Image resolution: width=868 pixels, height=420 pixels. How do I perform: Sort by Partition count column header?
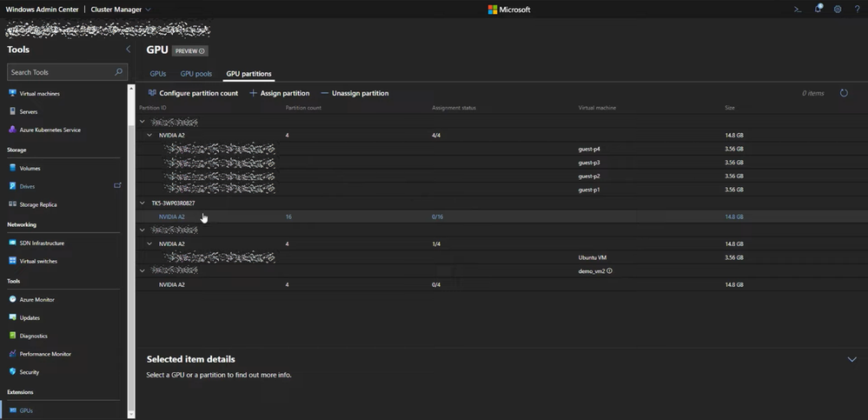click(x=303, y=108)
